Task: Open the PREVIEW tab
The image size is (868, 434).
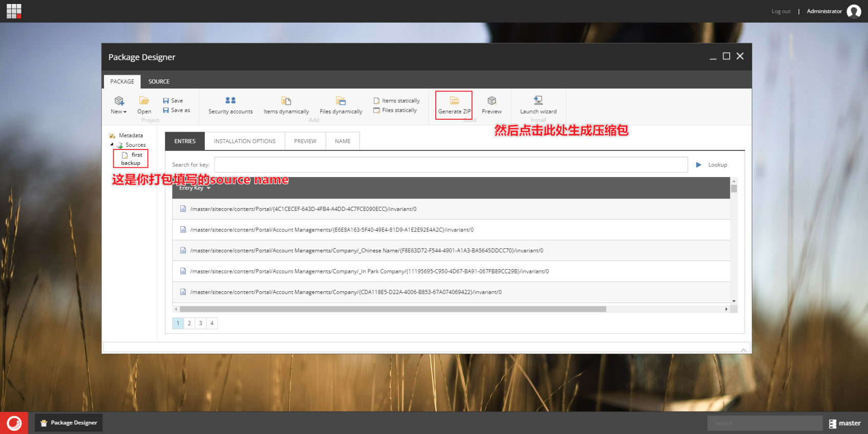Action: (305, 141)
